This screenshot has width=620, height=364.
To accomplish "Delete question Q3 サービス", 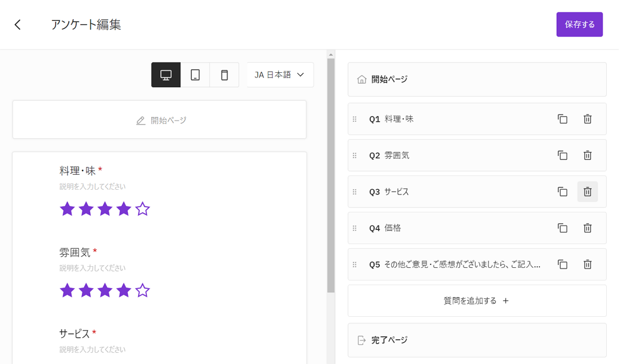I will (x=588, y=192).
